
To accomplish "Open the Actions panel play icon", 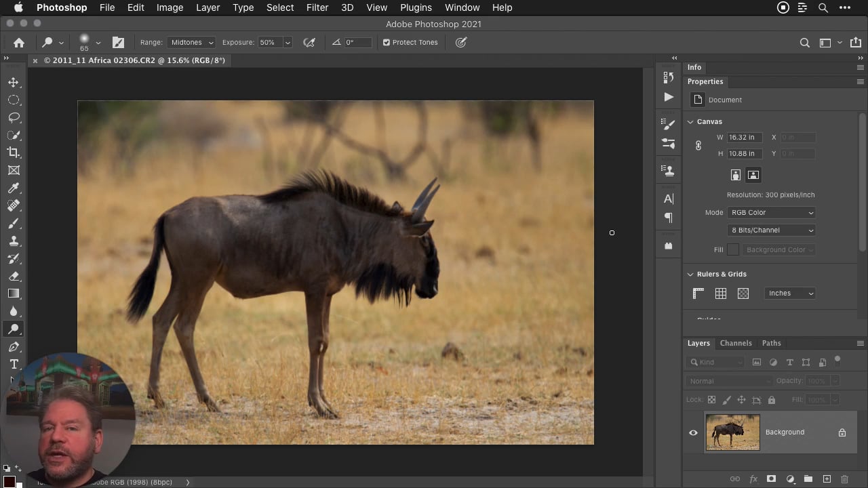I will coord(669,97).
